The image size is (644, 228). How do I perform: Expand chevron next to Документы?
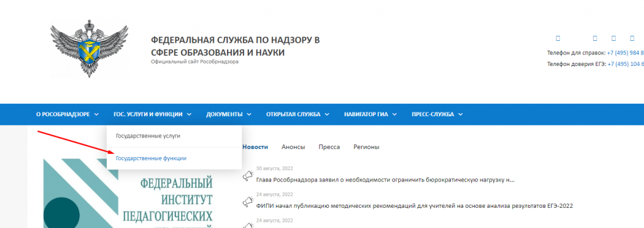coord(249,115)
